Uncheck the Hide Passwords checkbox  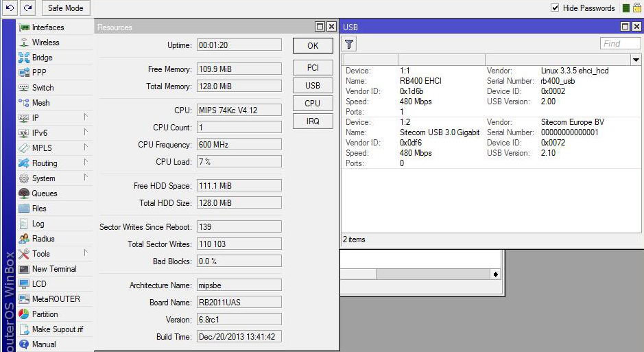(555, 8)
